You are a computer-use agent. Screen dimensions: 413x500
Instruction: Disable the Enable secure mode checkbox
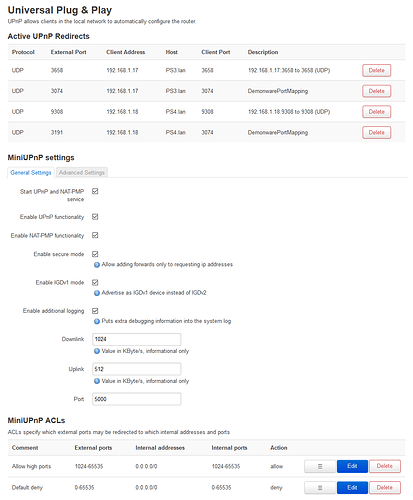click(95, 254)
